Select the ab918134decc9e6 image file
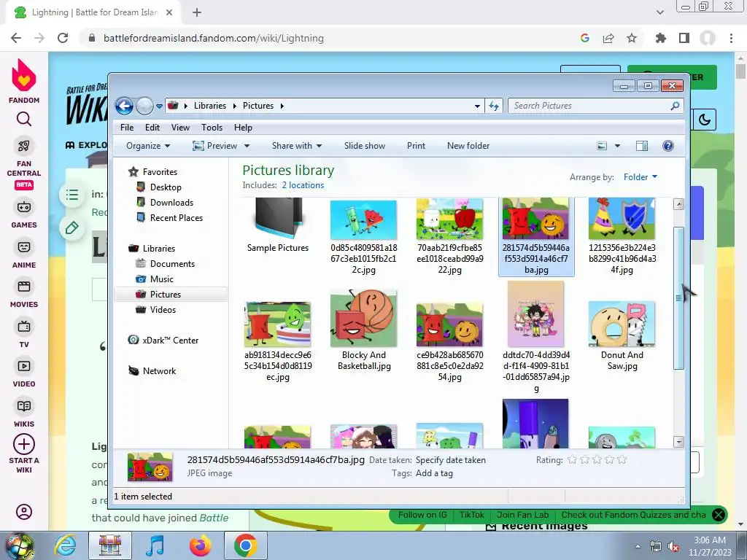The width and height of the screenshot is (747, 560). 278,341
